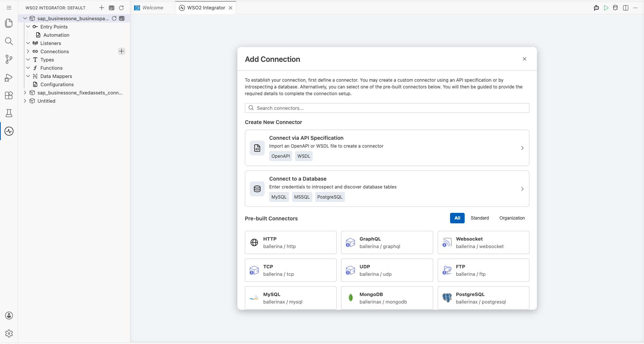Open the Source Control view
This screenshot has height=344, width=644.
tap(9, 59)
